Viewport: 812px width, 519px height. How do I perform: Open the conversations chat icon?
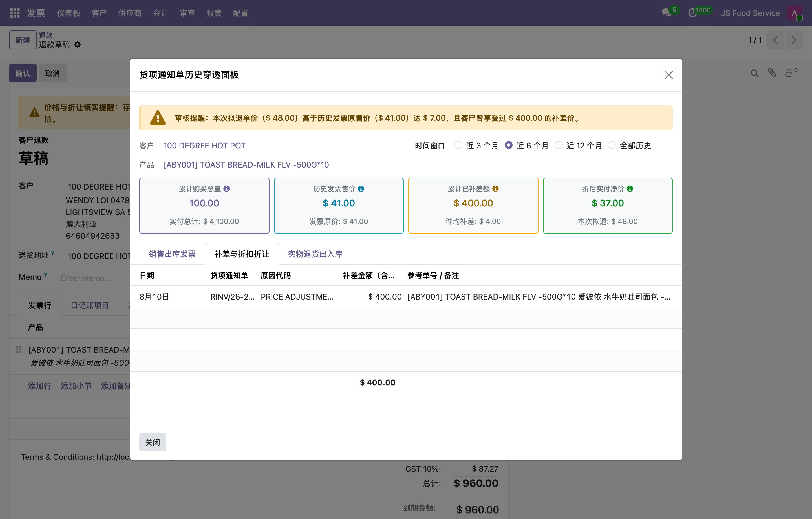click(x=667, y=13)
